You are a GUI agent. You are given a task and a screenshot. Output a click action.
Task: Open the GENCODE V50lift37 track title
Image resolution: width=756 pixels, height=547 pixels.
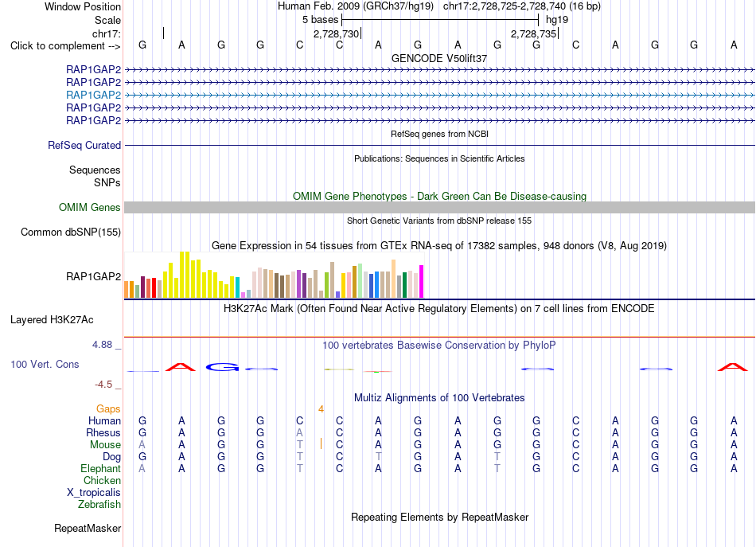439,58
